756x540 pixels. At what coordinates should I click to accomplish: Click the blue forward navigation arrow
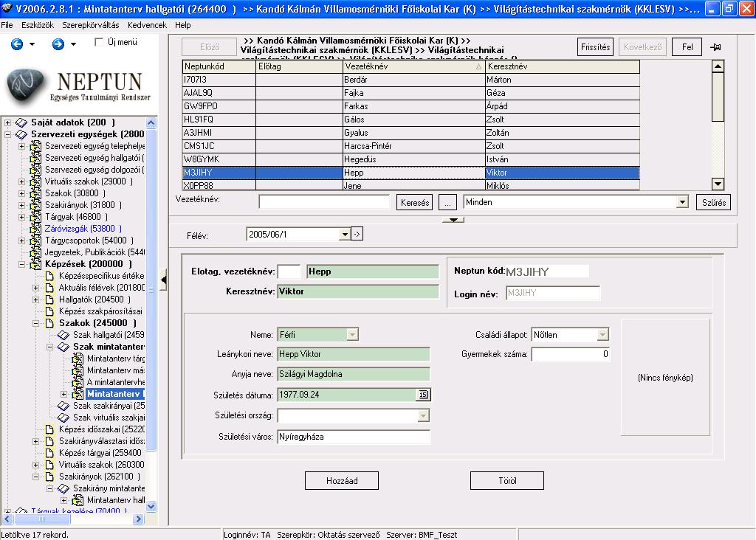tap(58, 44)
